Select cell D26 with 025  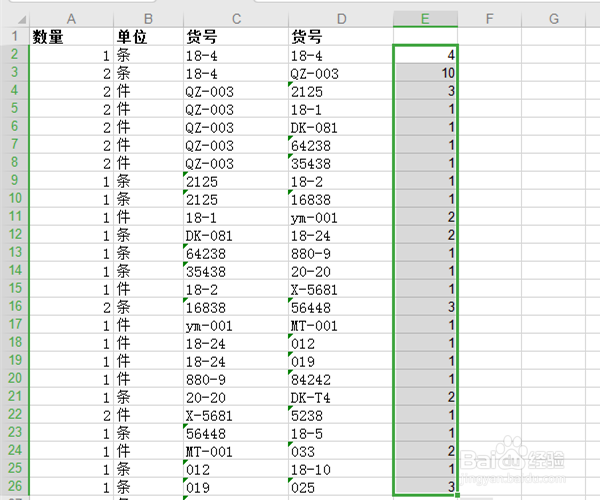pos(341,487)
